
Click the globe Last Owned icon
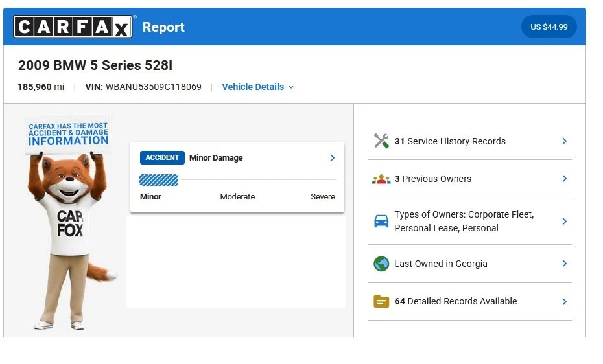click(x=381, y=264)
